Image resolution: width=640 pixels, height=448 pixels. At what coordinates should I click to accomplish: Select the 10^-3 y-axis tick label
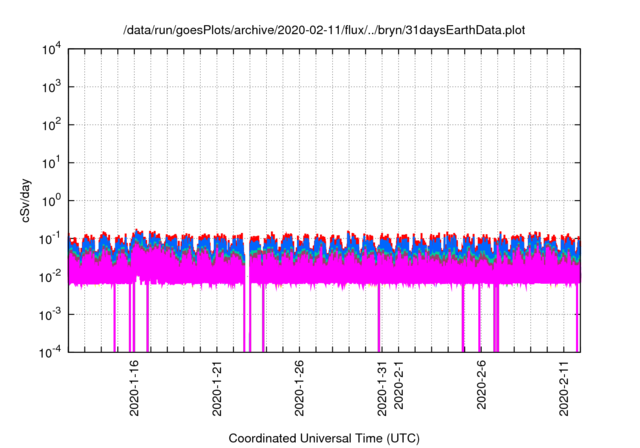pos(50,315)
